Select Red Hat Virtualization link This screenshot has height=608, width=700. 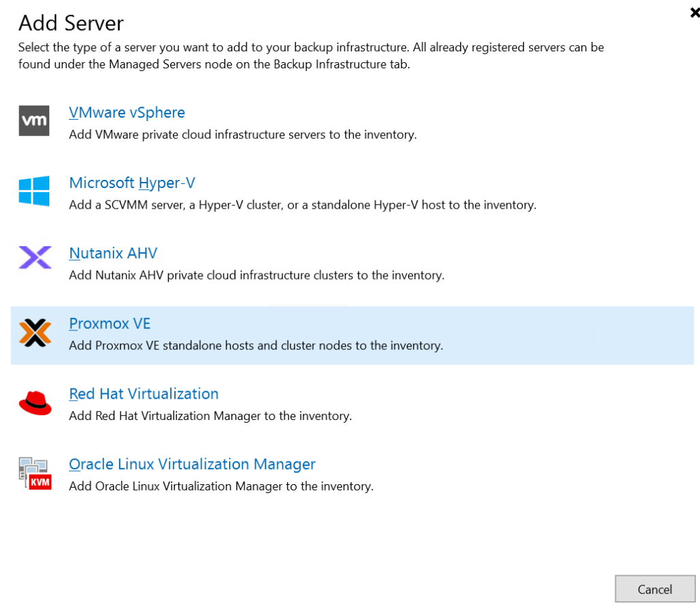[x=144, y=393]
